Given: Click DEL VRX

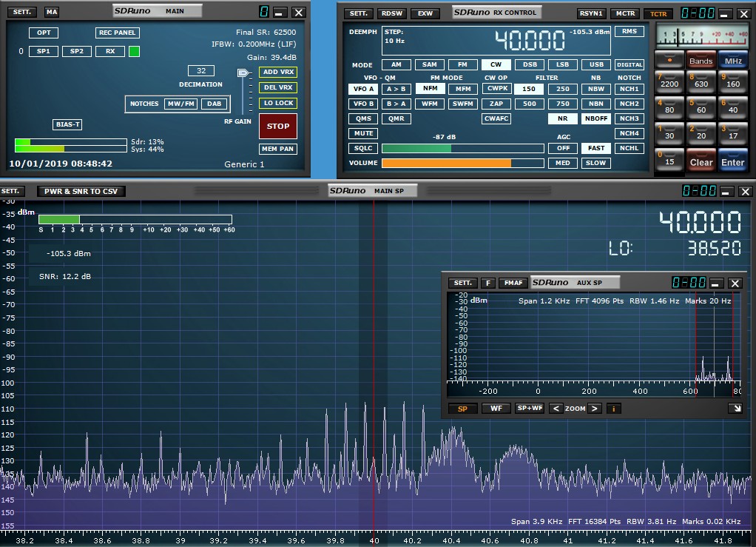Looking at the screenshot, I should [x=278, y=87].
